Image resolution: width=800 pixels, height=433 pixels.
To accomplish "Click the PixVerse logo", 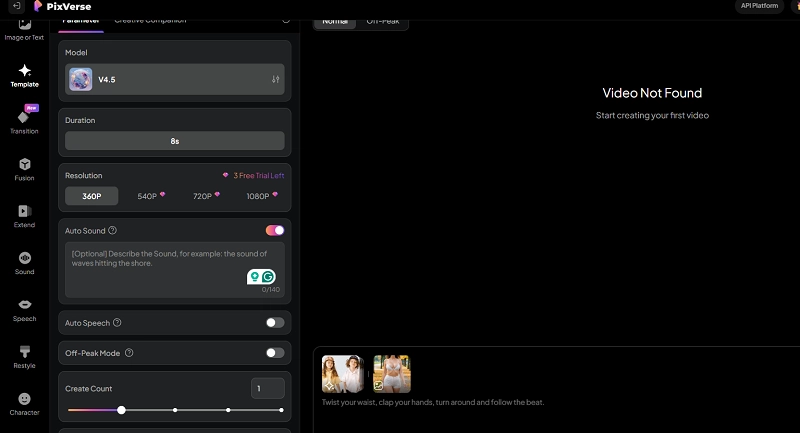I will click(x=62, y=6).
